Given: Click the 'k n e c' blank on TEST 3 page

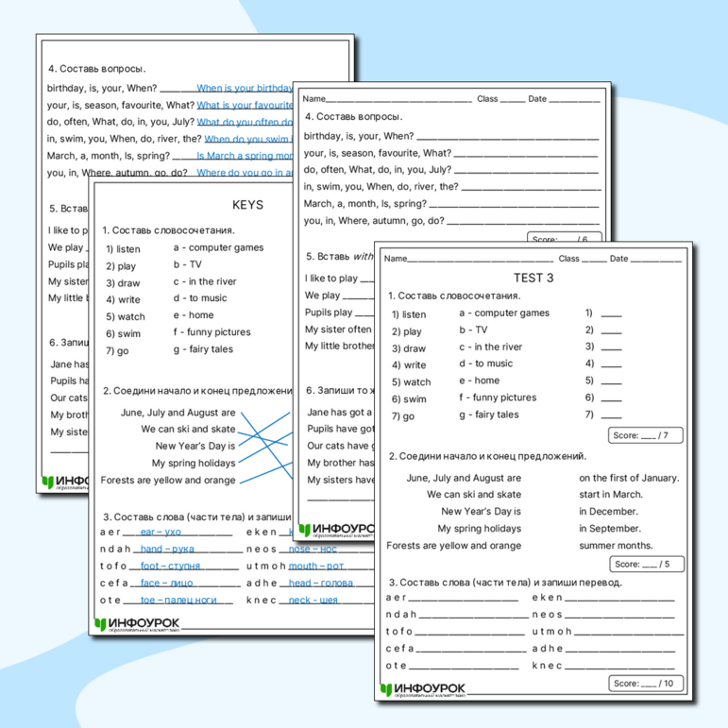Looking at the screenshot, I should (619, 666).
